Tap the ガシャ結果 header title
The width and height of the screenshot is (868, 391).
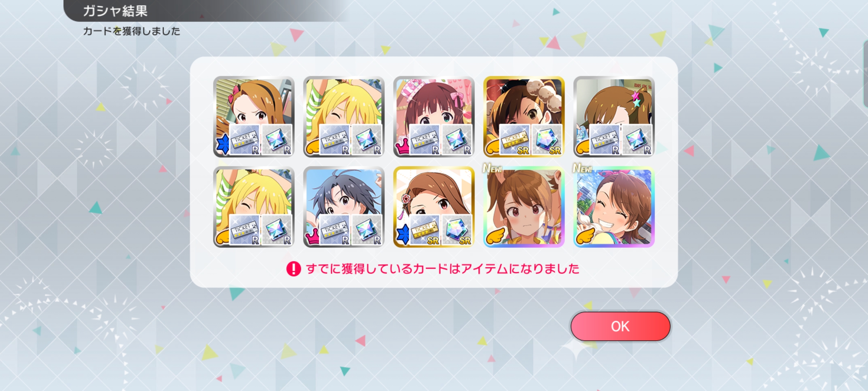coord(115,11)
